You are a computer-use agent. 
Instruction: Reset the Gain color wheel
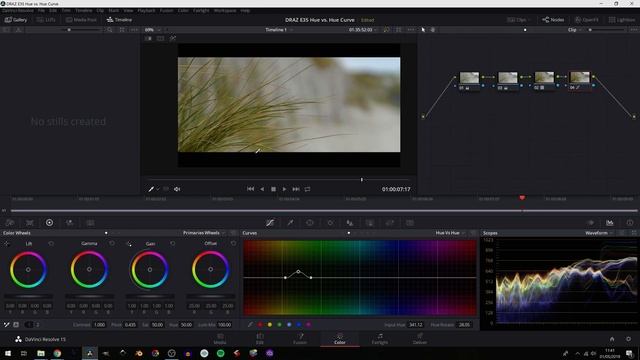[x=173, y=243]
